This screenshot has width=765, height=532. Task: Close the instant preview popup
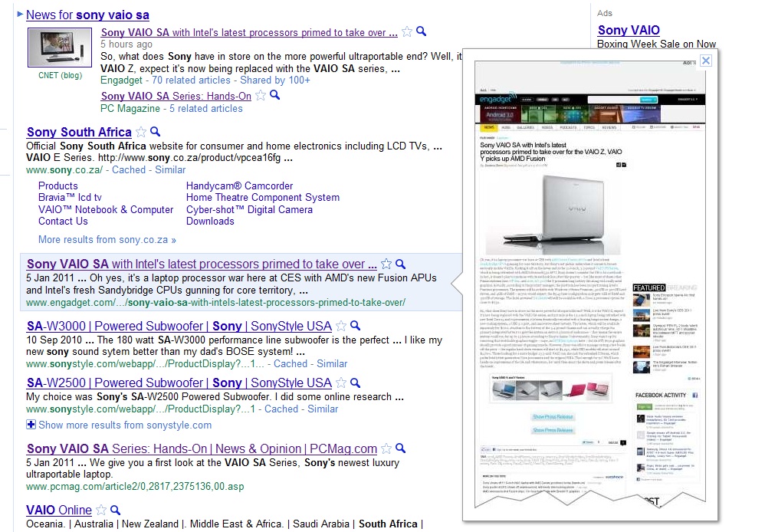coord(705,61)
